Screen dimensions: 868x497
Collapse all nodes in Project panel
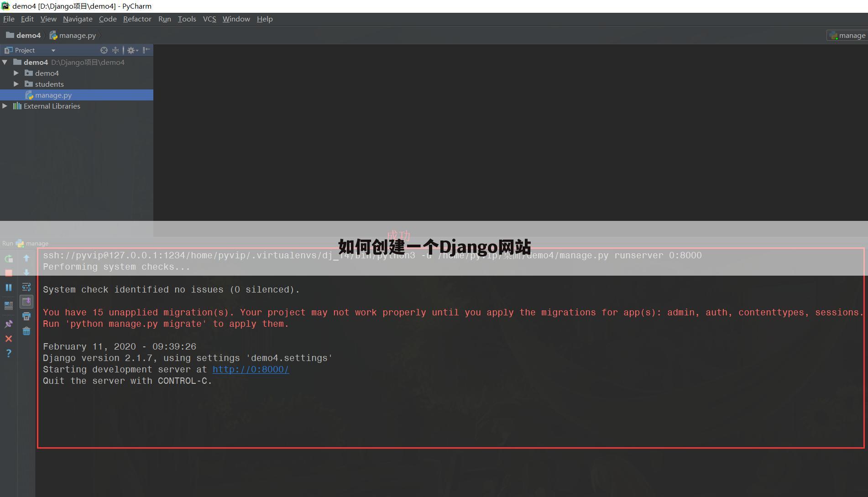[115, 50]
